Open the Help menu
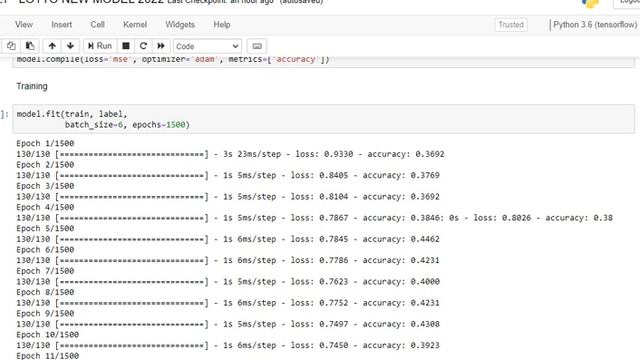 [x=222, y=24]
